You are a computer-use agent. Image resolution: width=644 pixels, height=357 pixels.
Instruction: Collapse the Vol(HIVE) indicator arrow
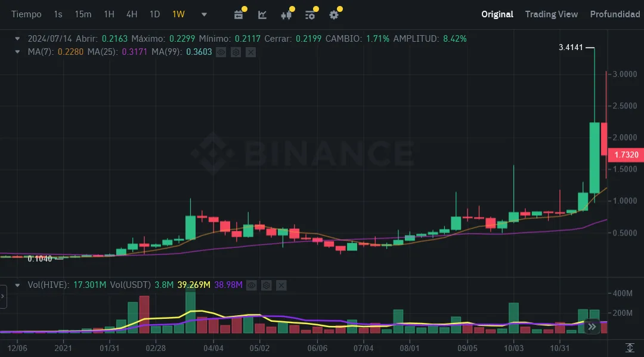point(17,285)
